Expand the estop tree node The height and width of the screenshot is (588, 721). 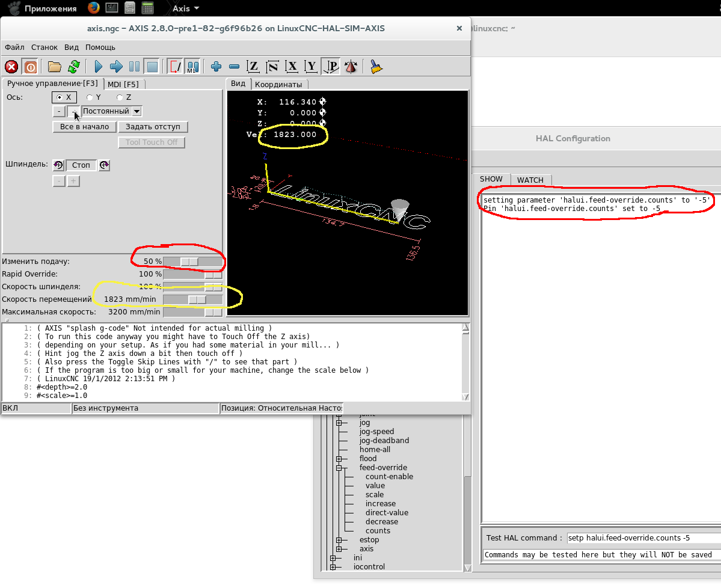pyautogui.click(x=339, y=540)
